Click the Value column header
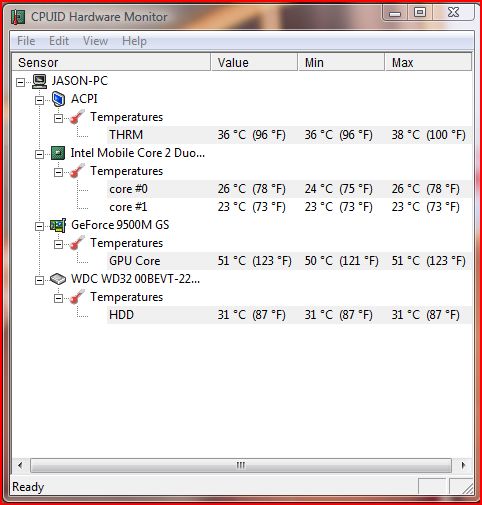The image size is (482, 505). coord(255,62)
